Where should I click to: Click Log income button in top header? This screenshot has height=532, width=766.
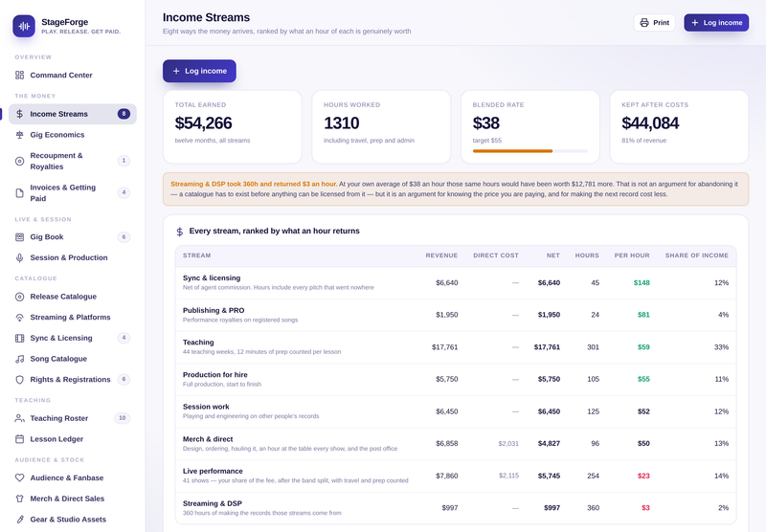pyautogui.click(x=716, y=22)
